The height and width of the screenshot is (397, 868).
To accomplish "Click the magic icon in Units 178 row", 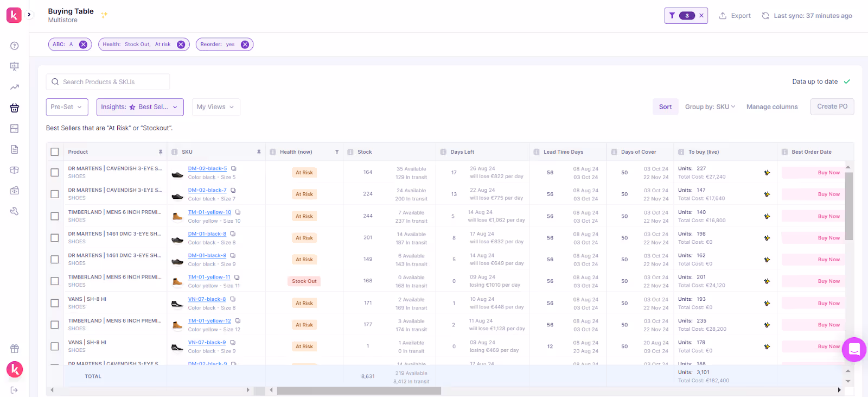I will pyautogui.click(x=767, y=346).
